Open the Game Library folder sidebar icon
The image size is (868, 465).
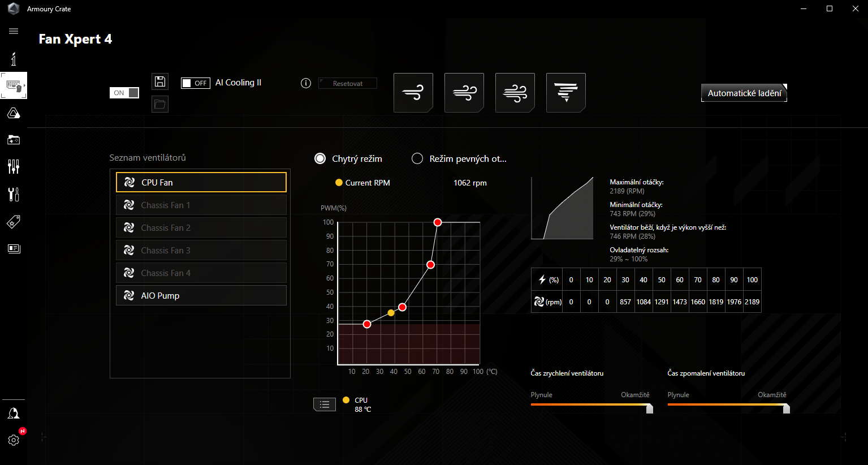point(14,139)
